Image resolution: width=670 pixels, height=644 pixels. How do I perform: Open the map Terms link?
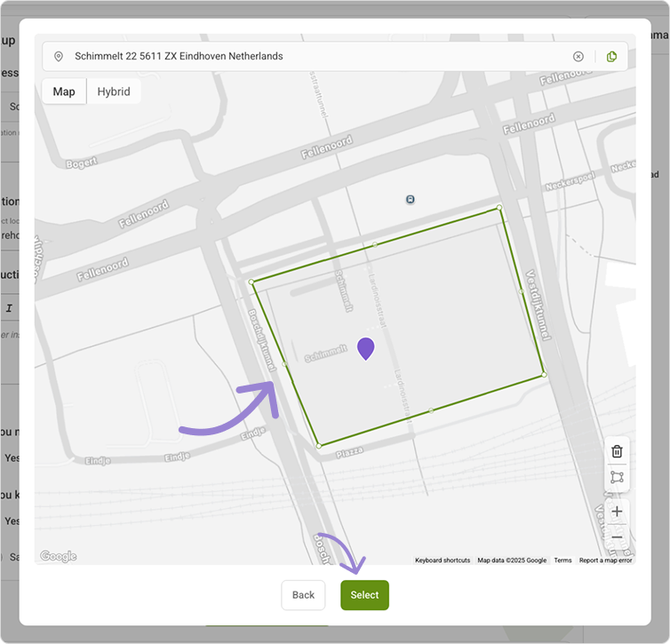(562, 561)
